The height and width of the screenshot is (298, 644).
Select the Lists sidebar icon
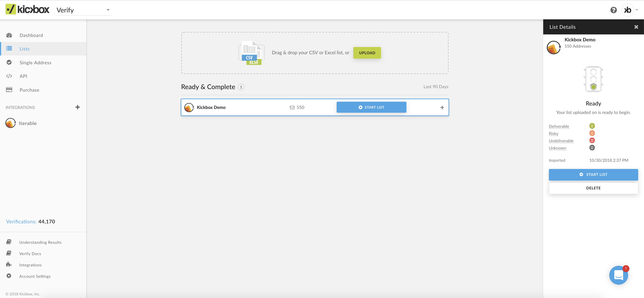[x=9, y=49]
